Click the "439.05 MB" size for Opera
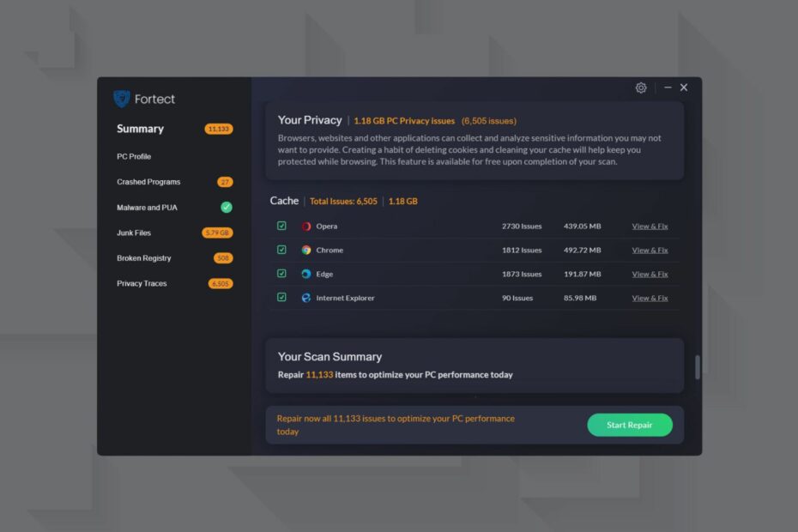This screenshot has height=532, width=798. pos(583,226)
